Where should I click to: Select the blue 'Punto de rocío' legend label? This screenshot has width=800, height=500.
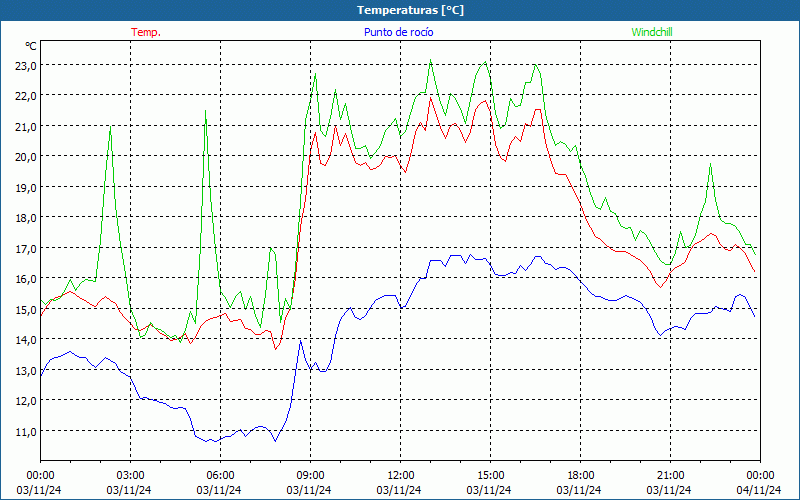point(398,32)
